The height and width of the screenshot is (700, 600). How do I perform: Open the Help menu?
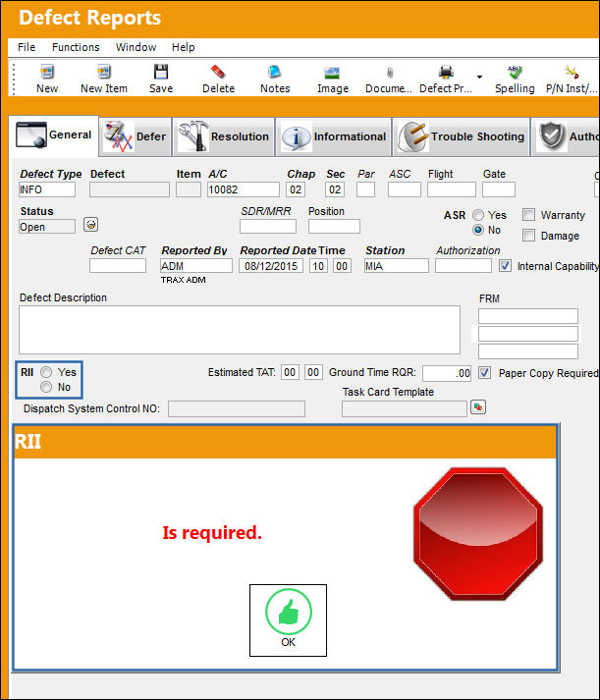[183, 47]
